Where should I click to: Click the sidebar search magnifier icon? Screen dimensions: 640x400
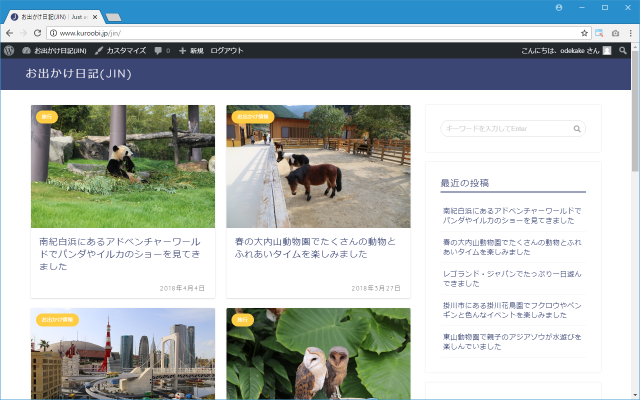(x=577, y=129)
